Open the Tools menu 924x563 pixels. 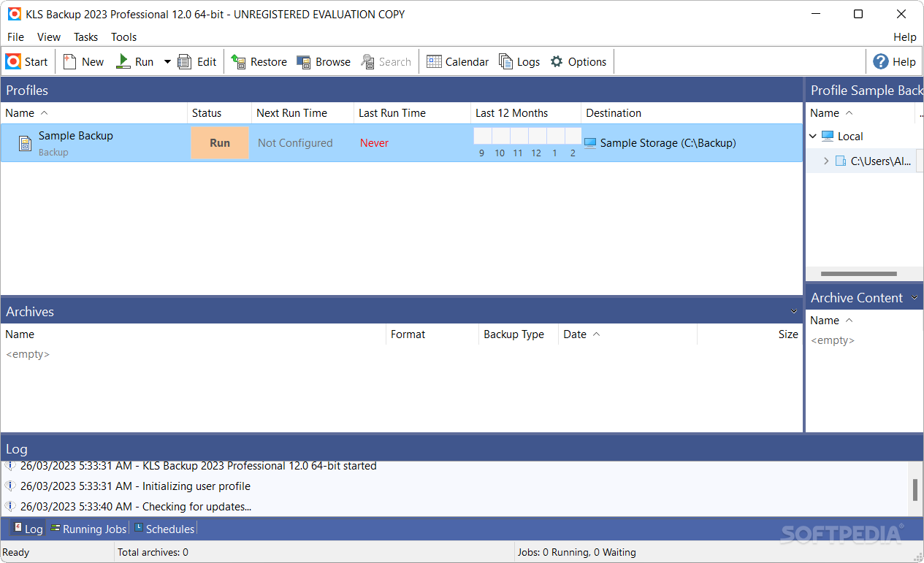(124, 37)
